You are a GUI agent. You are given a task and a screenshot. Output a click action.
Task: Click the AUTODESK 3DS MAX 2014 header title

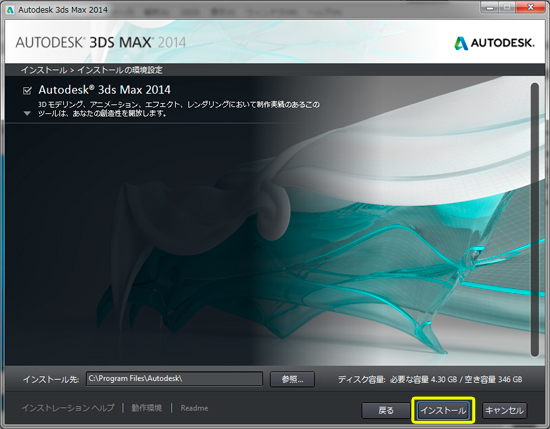(x=101, y=42)
